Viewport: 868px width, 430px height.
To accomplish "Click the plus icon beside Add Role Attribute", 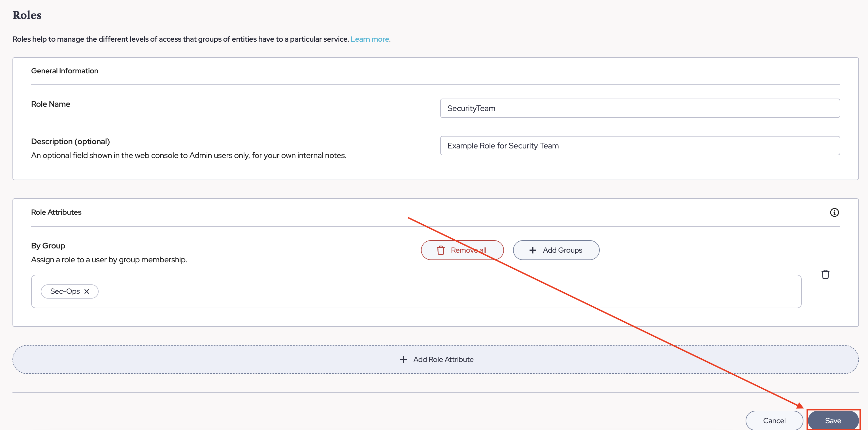I will click(403, 359).
